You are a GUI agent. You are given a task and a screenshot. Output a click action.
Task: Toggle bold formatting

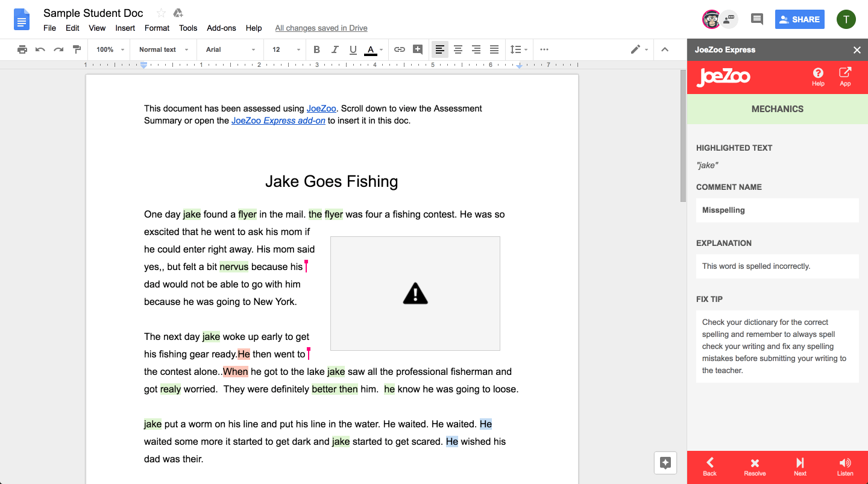tap(317, 49)
